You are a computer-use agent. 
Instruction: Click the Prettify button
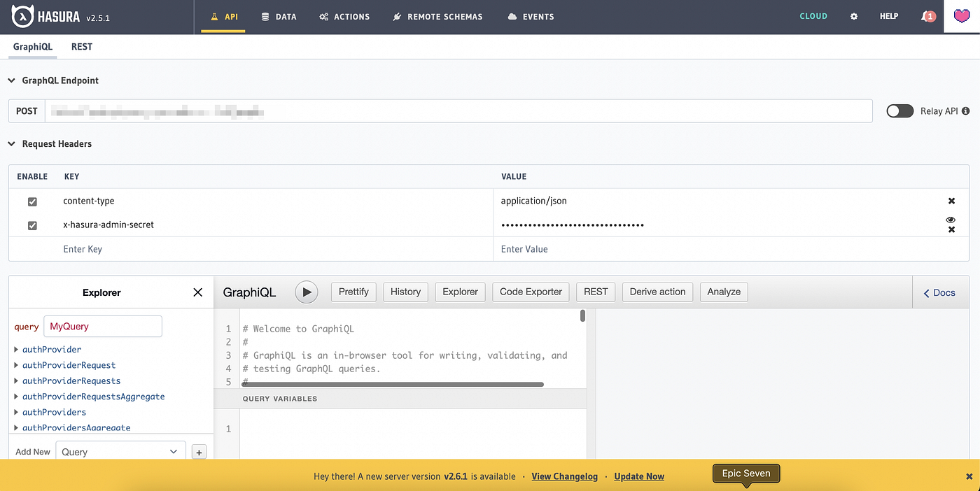point(353,292)
